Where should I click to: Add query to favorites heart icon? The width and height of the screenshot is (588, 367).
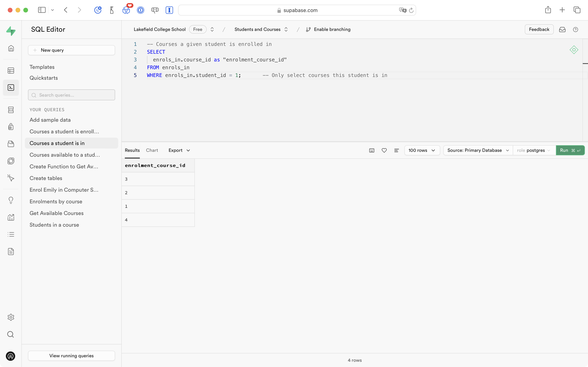click(x=384, y=150)
